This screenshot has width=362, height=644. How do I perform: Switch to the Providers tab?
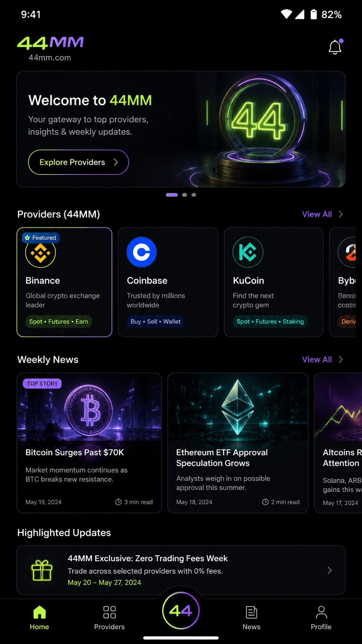110,617
